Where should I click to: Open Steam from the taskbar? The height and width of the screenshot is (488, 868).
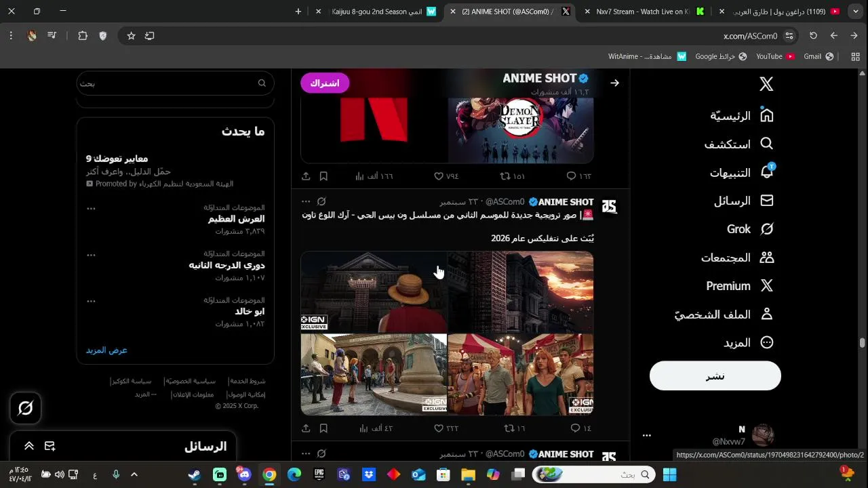(x=195, y=474)
